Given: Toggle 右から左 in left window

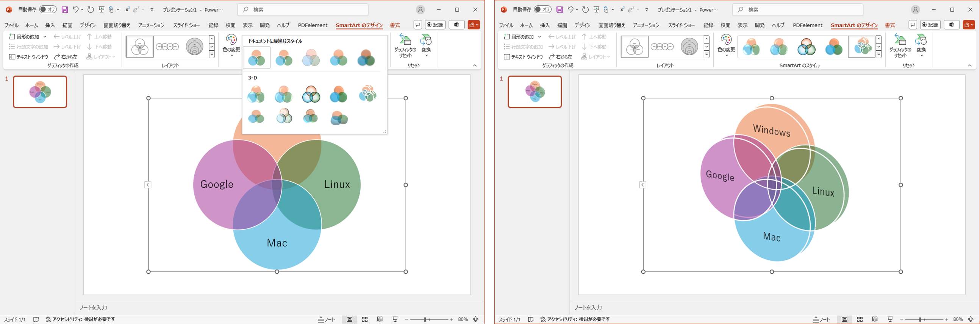Looking at the screenshot, I should coord(66,57).
